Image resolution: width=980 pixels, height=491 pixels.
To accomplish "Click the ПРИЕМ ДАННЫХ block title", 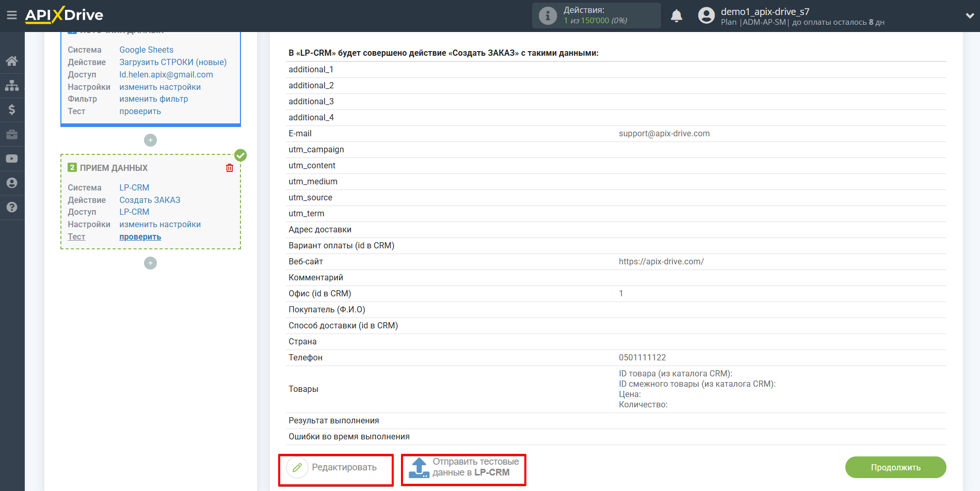I will pos(114,168).
